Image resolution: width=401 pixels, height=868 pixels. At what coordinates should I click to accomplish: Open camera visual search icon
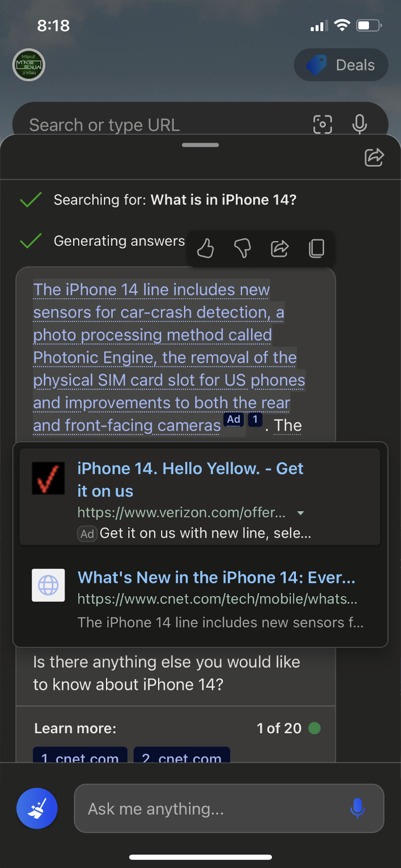322,125
